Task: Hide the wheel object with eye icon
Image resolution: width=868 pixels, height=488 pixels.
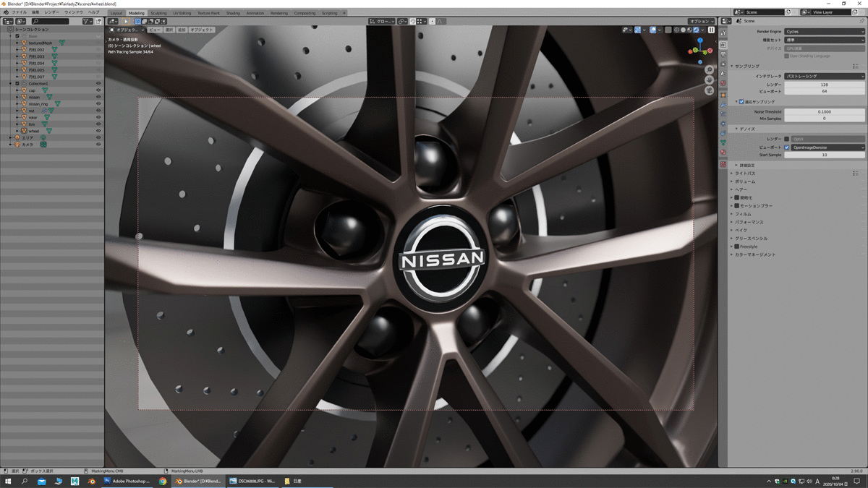Action: pyautogui.click(x=98, y=131)
